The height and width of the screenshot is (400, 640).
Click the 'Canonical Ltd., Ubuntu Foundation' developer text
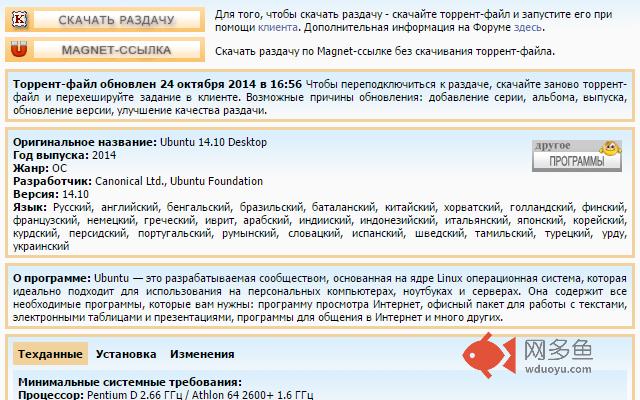(x=179, y=181)
